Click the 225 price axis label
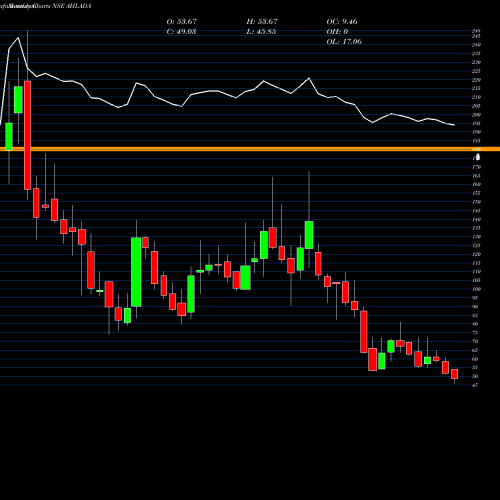The image size is (500, 500). pyautogui.click(x=477, y=71)
